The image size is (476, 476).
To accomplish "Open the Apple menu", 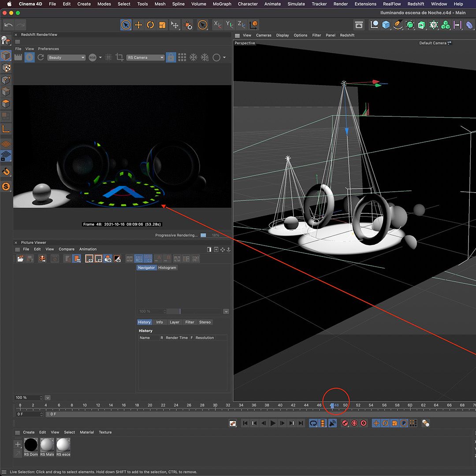I will coord(9,4).
